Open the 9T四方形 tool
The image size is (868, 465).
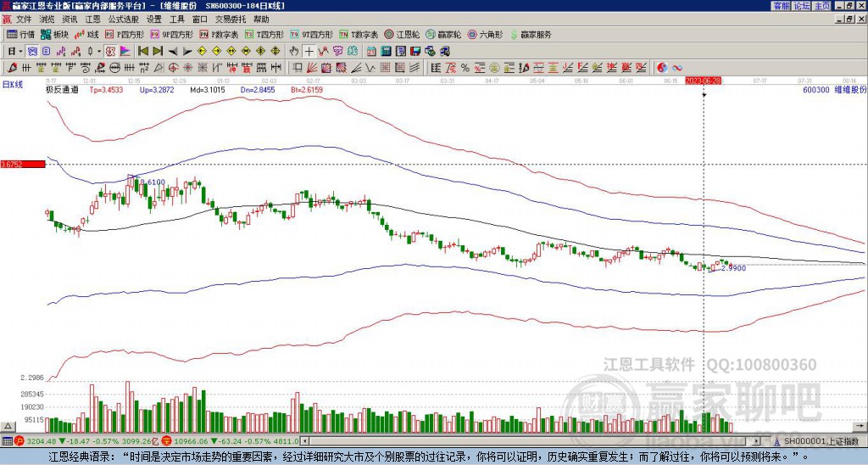311,34
